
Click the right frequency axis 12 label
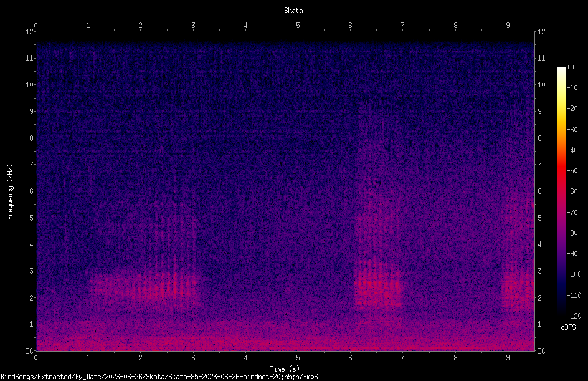(541, 32)
